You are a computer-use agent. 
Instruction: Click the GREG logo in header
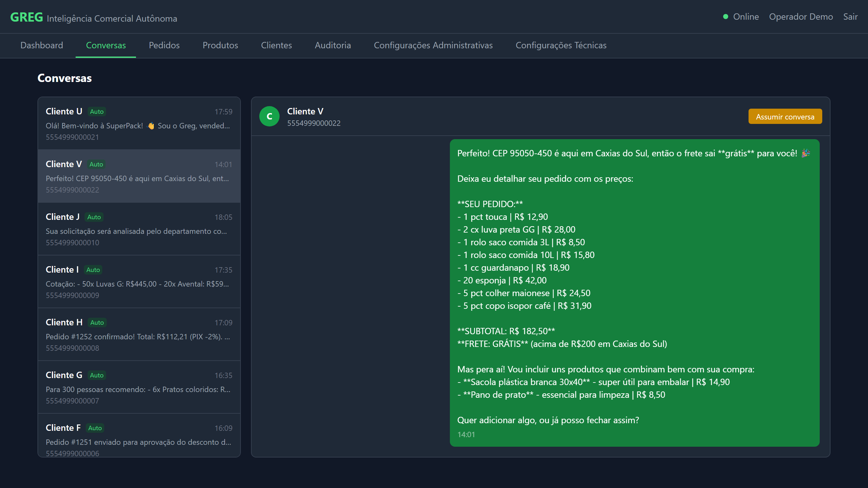[26, 17]
